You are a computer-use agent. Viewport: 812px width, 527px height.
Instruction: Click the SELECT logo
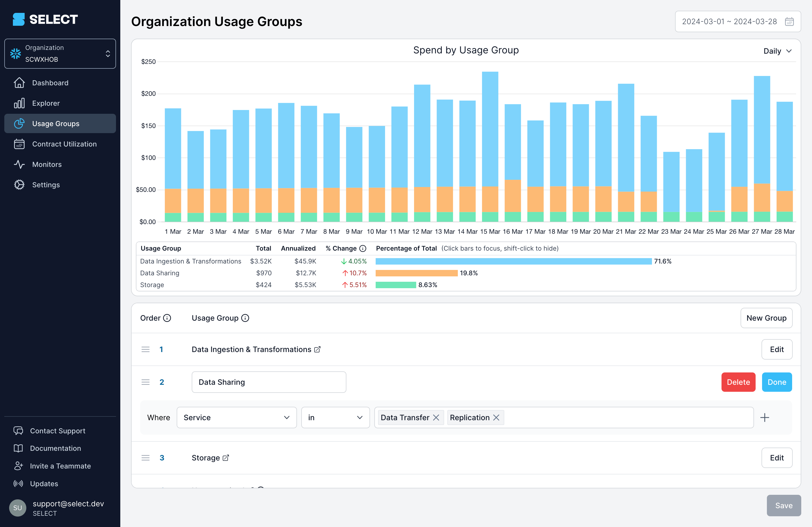coord(45,19)
